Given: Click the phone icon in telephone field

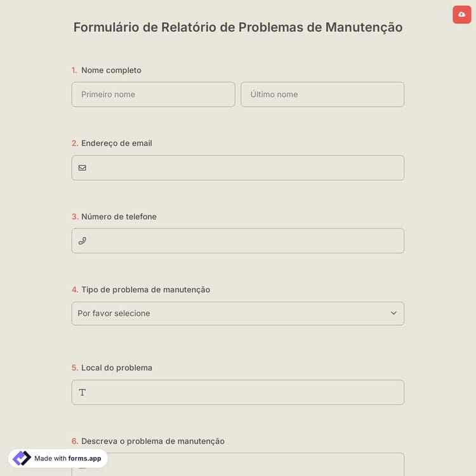Looking at the screenshot, I should [x=83, y=241].
